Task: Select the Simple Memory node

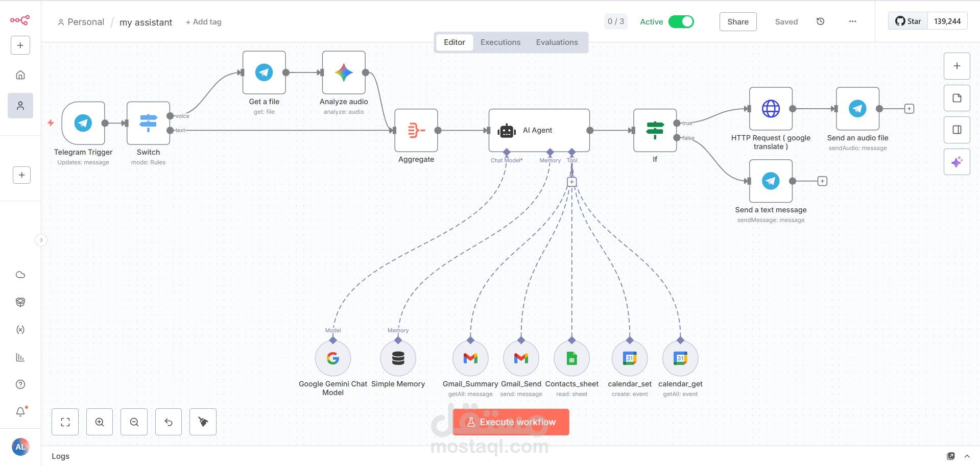Action: 398,358
